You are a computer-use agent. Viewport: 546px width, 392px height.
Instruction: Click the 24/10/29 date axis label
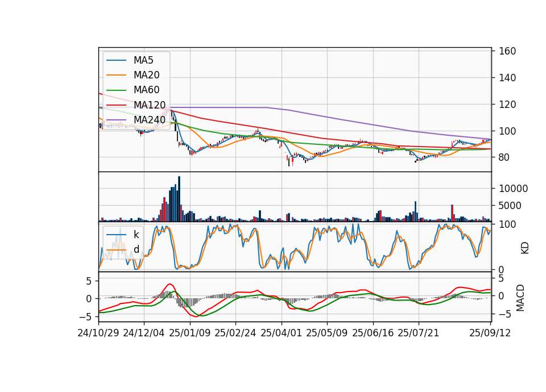[x=98, y=333]
